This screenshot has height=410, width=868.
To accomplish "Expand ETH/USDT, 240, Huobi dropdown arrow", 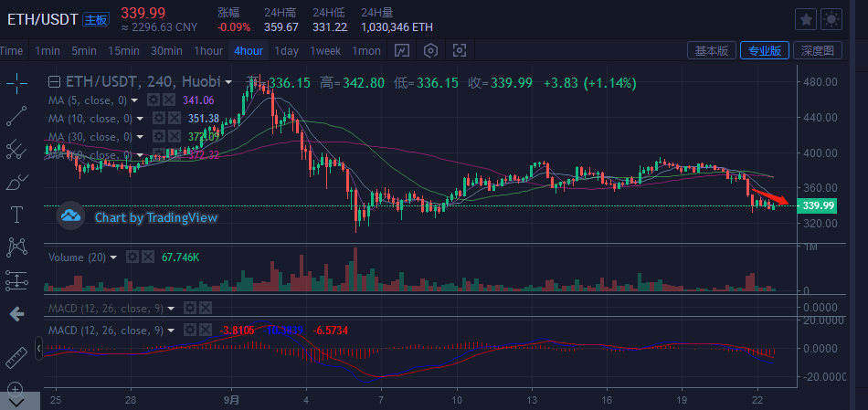I will coord(228,83).
